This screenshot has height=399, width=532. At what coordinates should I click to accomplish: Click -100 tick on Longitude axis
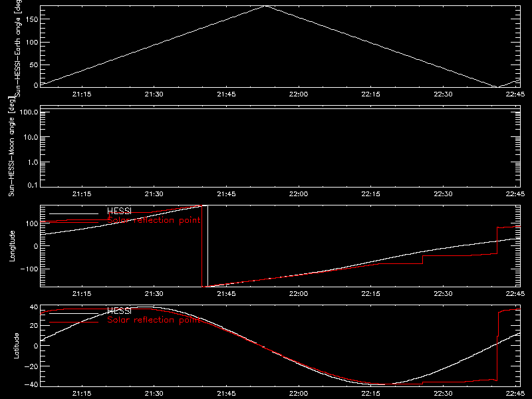pos(29,269)
